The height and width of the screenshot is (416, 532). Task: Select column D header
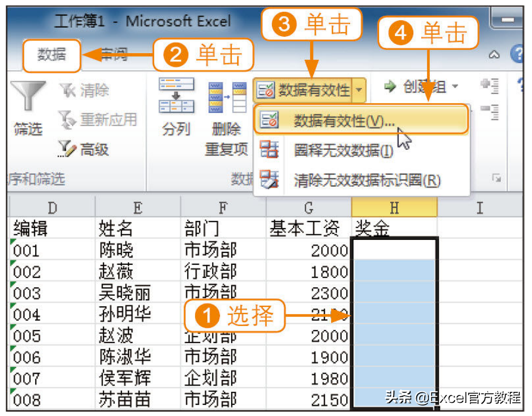pyautogui.click(x=52, y=208)
